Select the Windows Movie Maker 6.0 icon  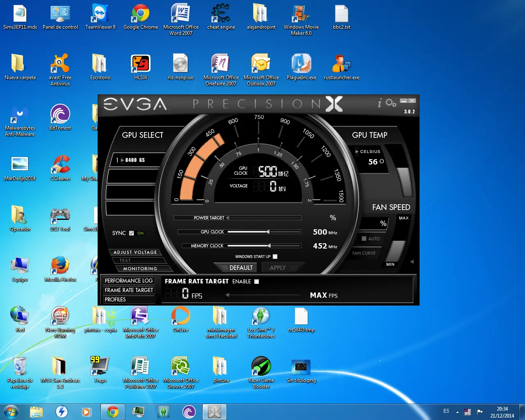(x=301, y=20)
